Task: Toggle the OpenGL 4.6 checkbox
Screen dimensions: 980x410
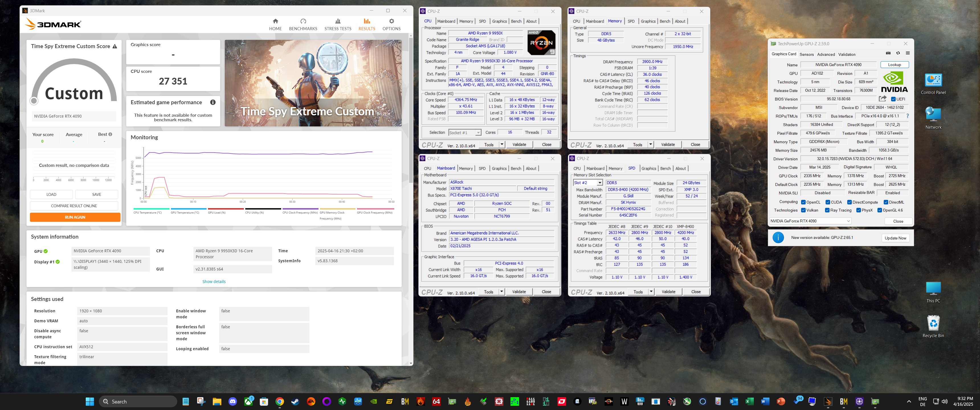Action: point(879,210)
